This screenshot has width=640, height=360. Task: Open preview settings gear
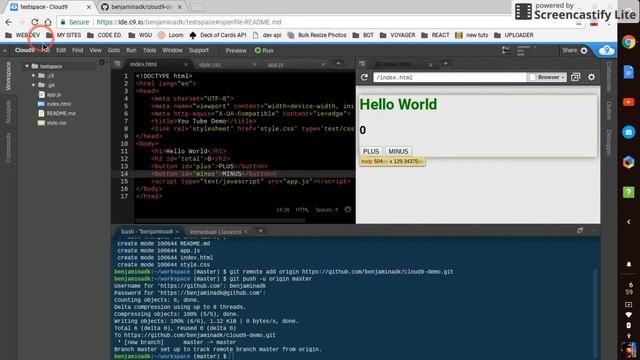coord(591,77)
